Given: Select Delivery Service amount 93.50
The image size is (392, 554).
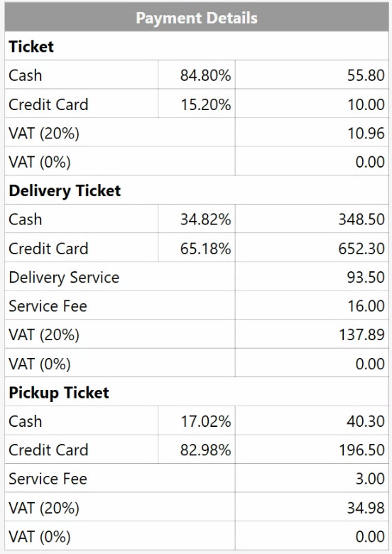Looking at the screenshot, I should 366,277.
